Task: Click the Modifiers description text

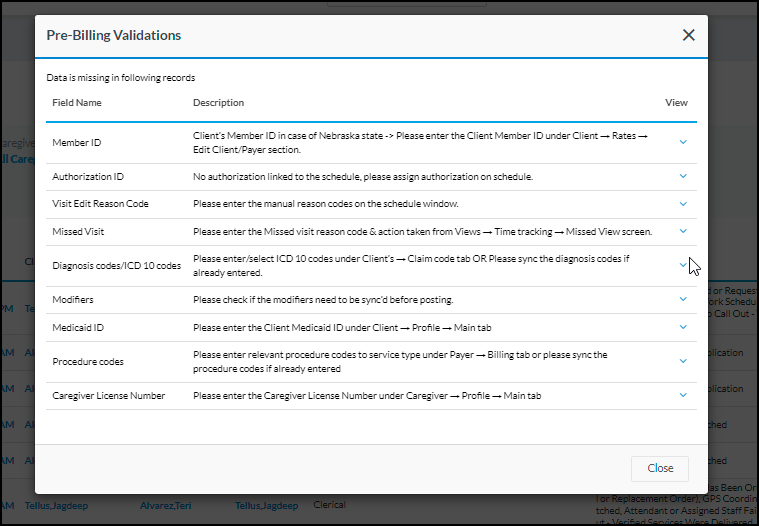Action: (x=324, y=299)
